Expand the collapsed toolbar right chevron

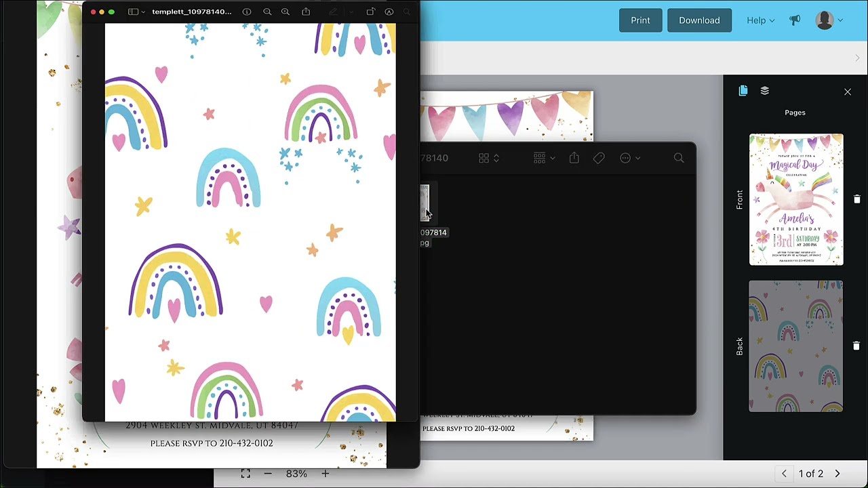857,58
